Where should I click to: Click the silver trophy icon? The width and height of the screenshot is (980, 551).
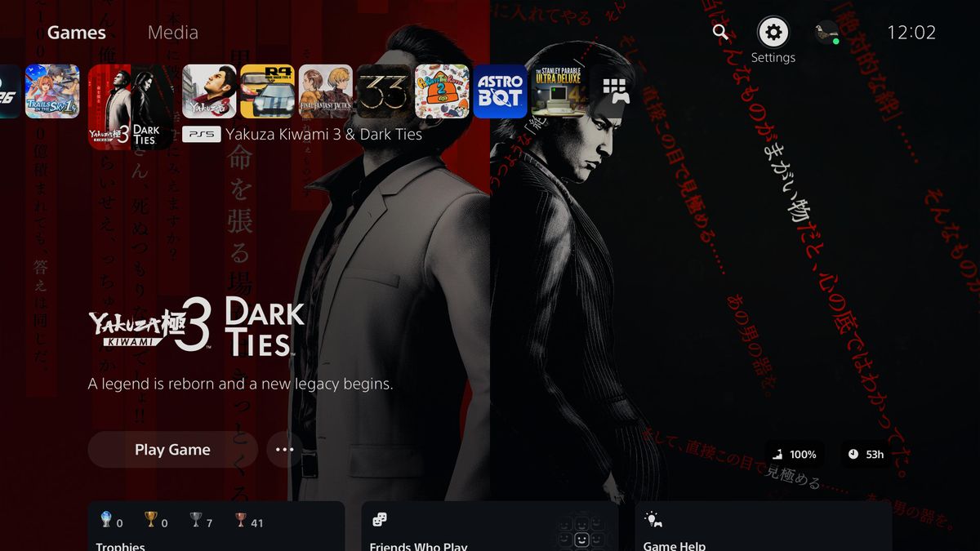click(197, 519)
